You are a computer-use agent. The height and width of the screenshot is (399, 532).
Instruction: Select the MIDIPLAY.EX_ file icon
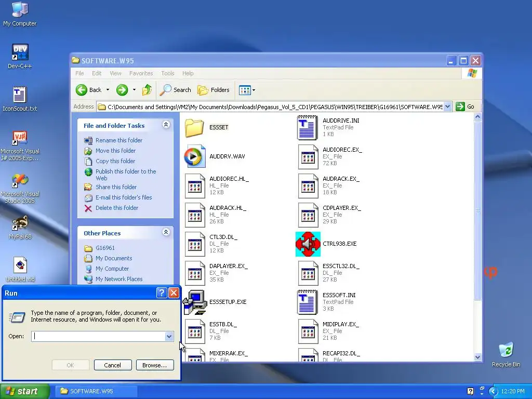point(308,331)
